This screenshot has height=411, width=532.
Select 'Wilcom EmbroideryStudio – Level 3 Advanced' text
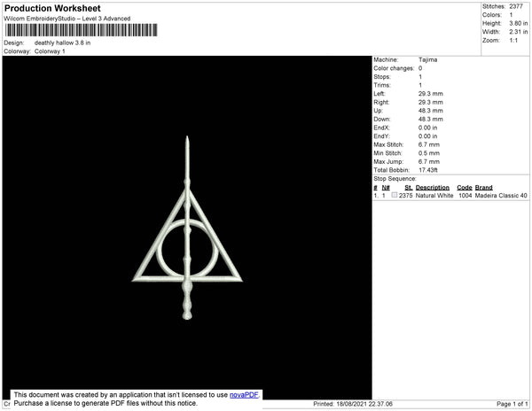click(x=67, y=19)
